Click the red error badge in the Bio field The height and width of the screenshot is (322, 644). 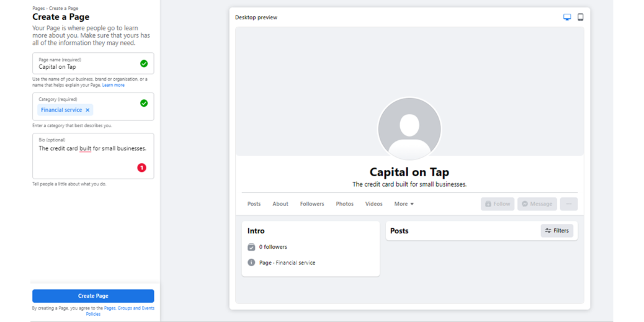(142, 168)
